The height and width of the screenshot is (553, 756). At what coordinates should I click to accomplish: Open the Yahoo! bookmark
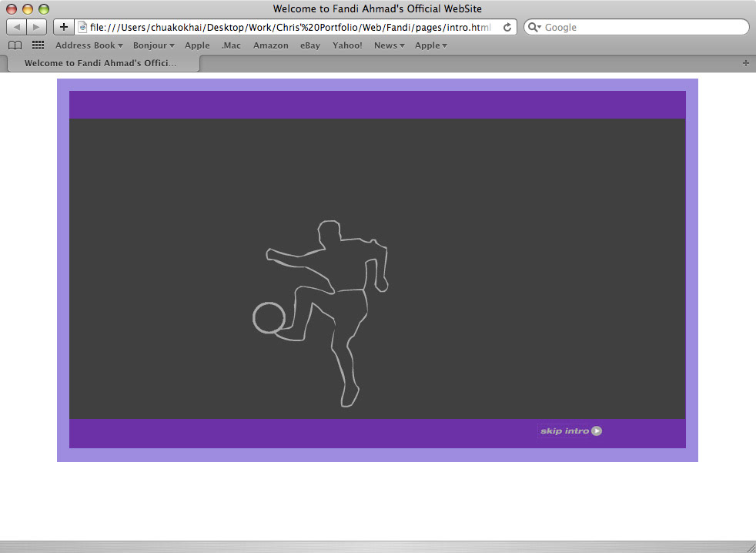[347, 45]
